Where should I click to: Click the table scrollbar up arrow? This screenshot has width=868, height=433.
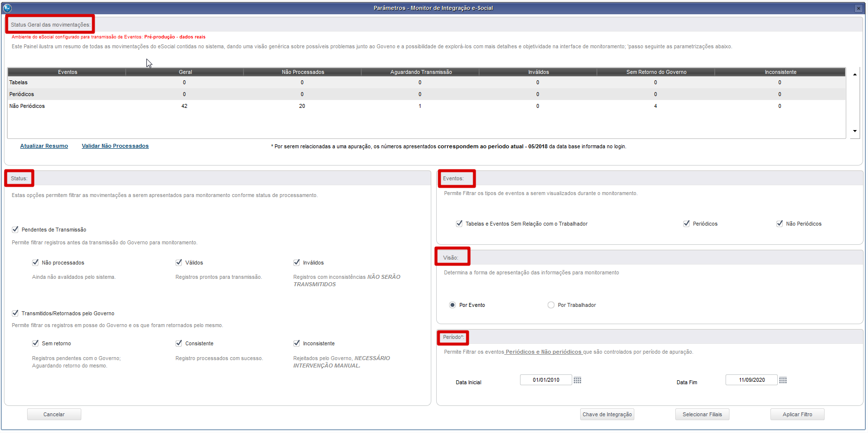(x=855, y=74)
